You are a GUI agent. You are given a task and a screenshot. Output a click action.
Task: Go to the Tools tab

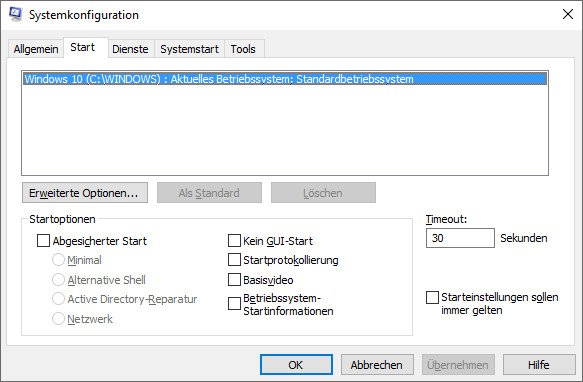click(243, 49)
